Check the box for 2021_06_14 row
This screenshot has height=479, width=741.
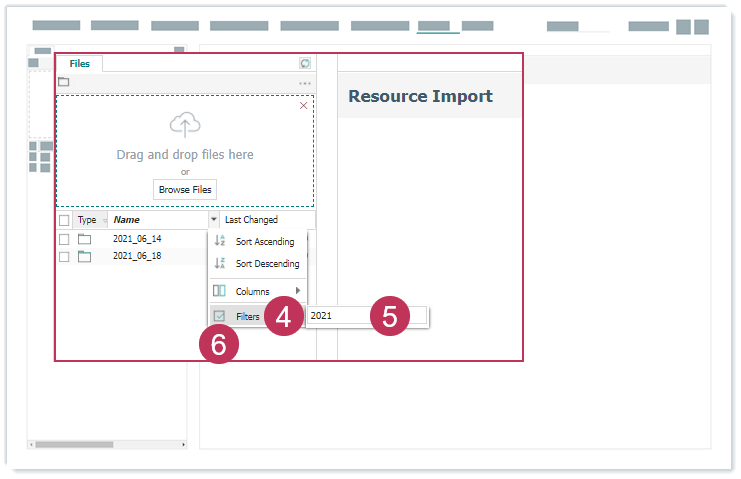pos(64,239)
